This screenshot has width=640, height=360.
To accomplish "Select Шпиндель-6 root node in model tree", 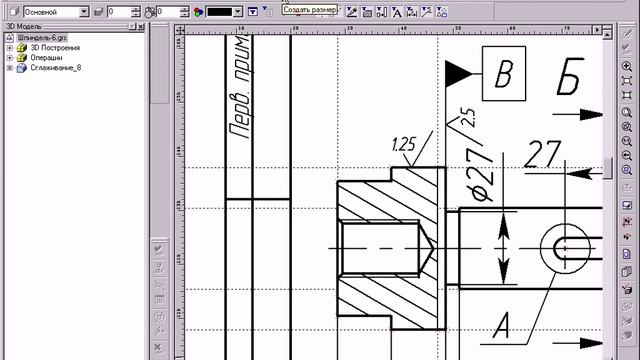I will [42, 38].
